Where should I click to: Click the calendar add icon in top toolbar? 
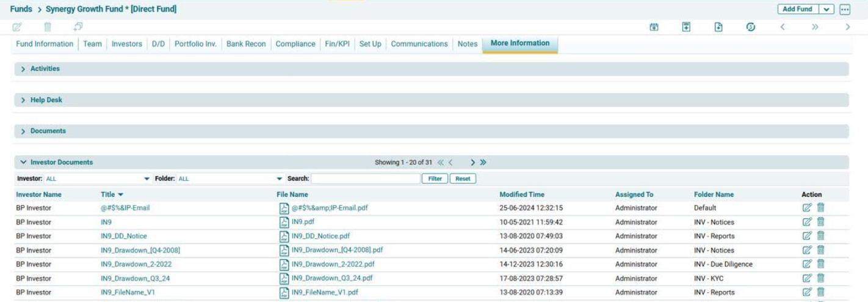(654, 28)
